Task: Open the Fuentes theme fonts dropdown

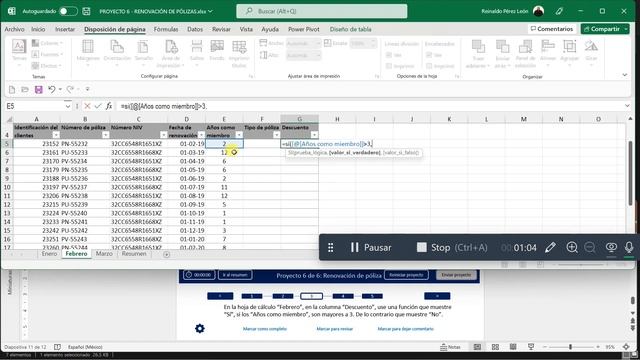Action: (47, 54)
